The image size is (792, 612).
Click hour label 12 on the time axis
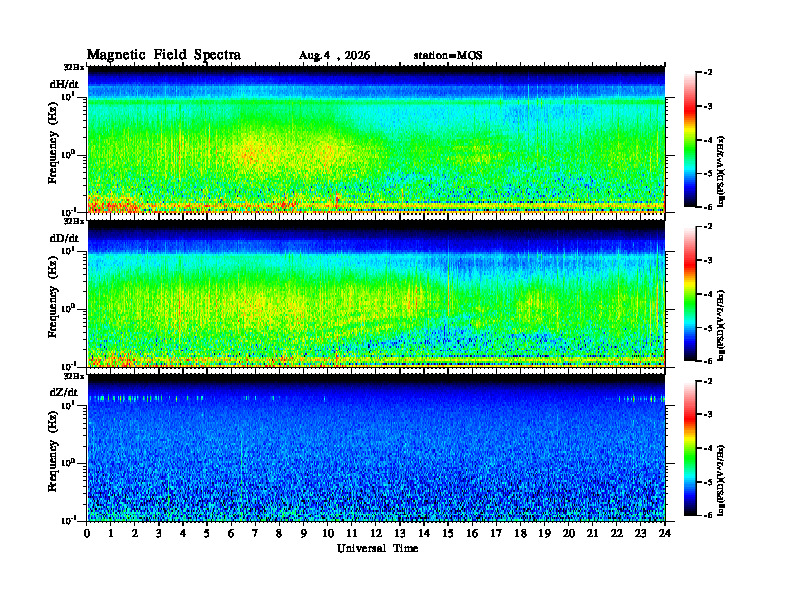tap(376, 533)
